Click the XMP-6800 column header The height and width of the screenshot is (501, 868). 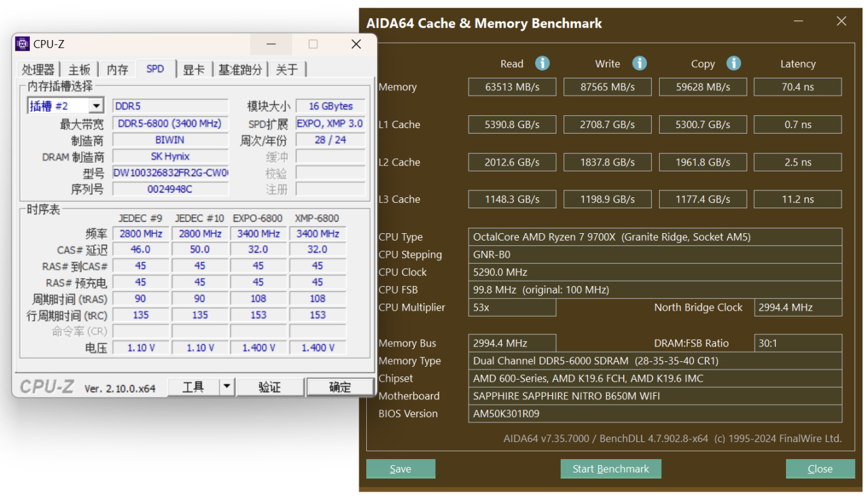click(317, 218)
